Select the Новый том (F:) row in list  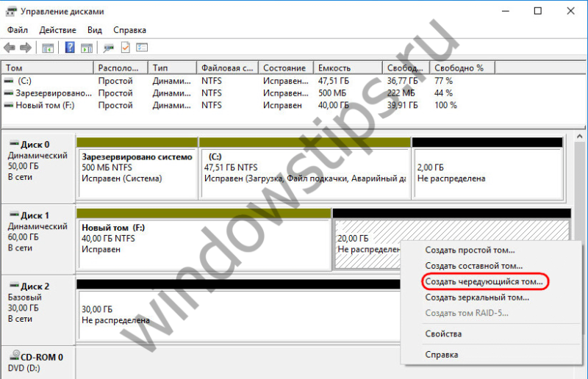coord(44,105)
